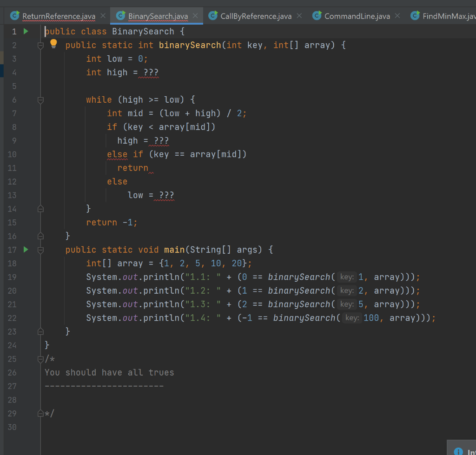
Task: Click the return keyword on line 11
Action: click(132, 168)
